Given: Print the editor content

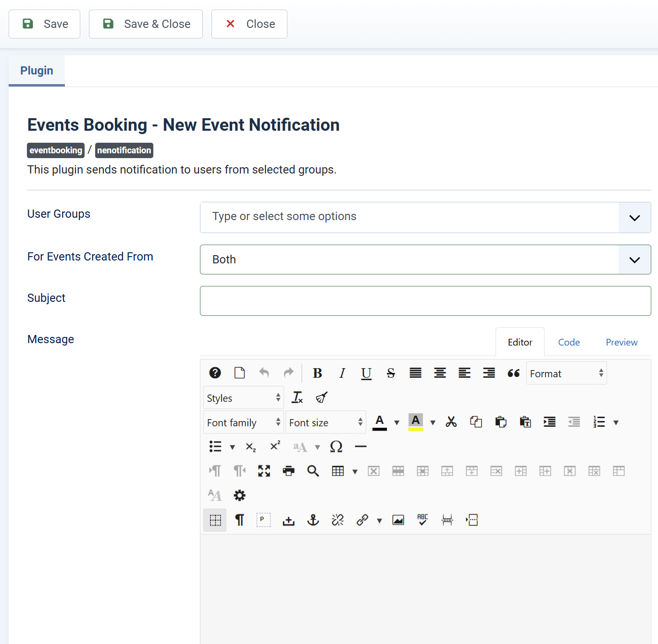Looking at the screenshot, I should pyautogui.click(x=288, y=471).
